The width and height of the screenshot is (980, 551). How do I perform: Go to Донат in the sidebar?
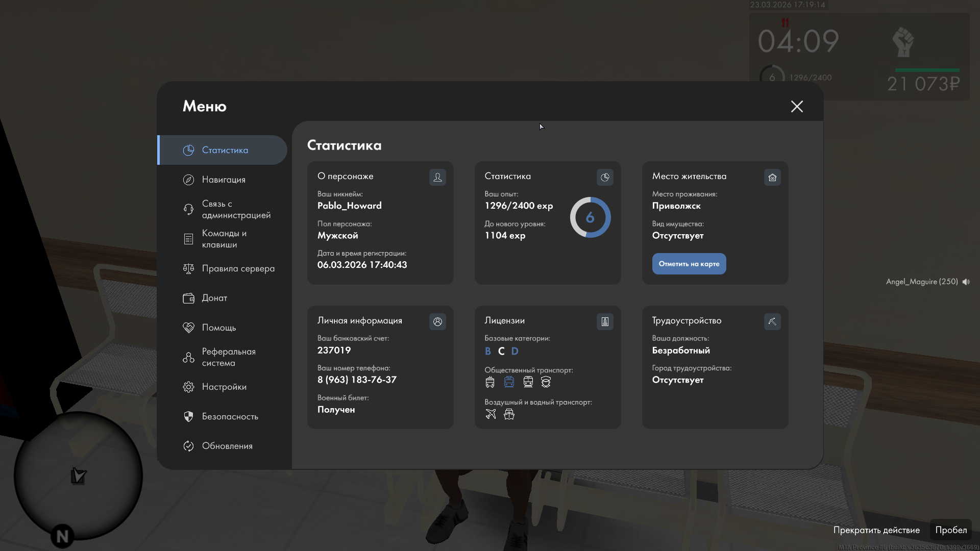[214, 298]
